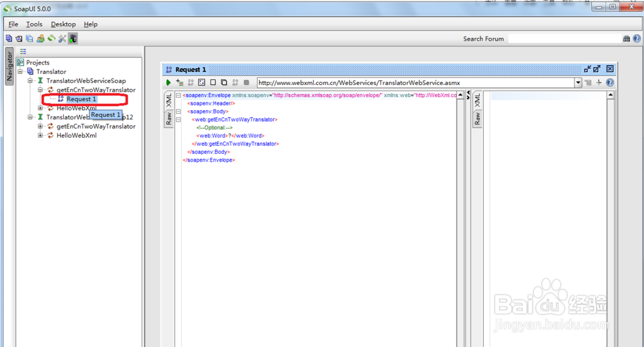The height and width of the screenshot is (347, 644).
Task: Select the response XML side tab
Action: [x=477, y=100]
